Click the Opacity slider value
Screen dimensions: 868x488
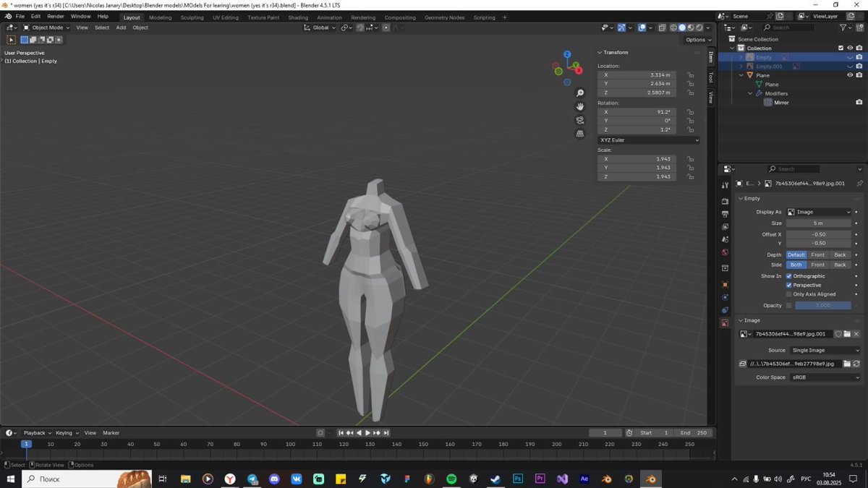point(823,305)
